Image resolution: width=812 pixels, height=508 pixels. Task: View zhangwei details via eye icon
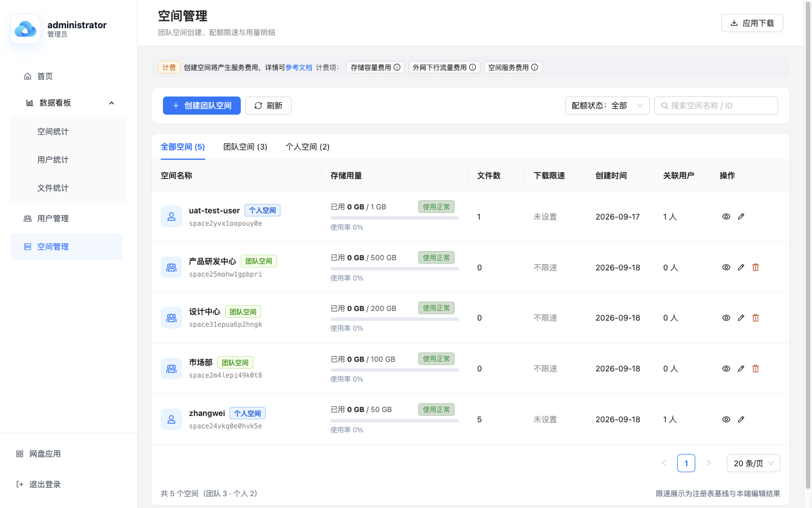(726, 419)
